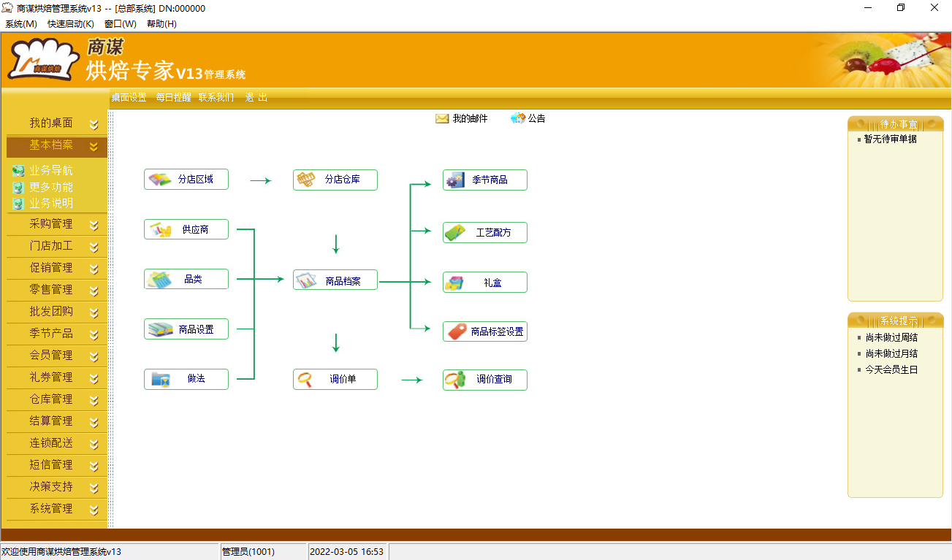Open 季节产品 sidebar category
The height and width of the screenshot is (560, 952).
[x=51, y=334]
